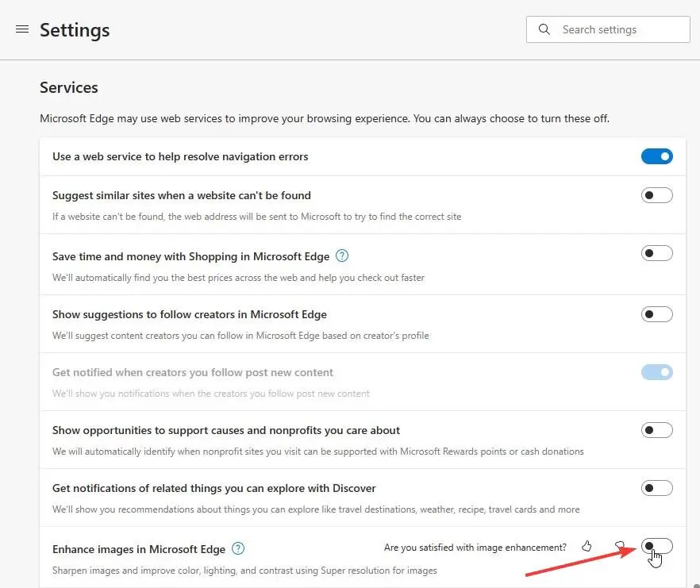Select 'Suggest similar sites when a website can't be found' label
Viewport: 700px width, 588px height.
[x=182, y=195]
